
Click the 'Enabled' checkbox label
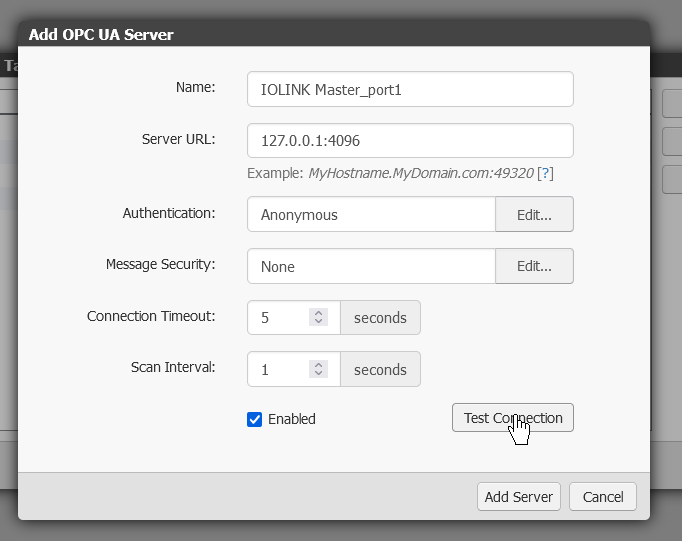(x=292, y=419)
